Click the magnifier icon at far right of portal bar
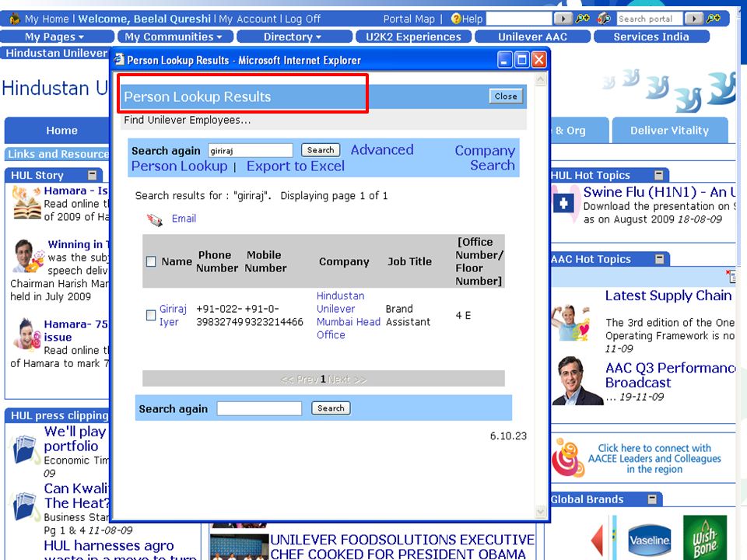Image resolution: width=747 pixels, height=560 pixels. pyautogui.click(x=714, y=19)
